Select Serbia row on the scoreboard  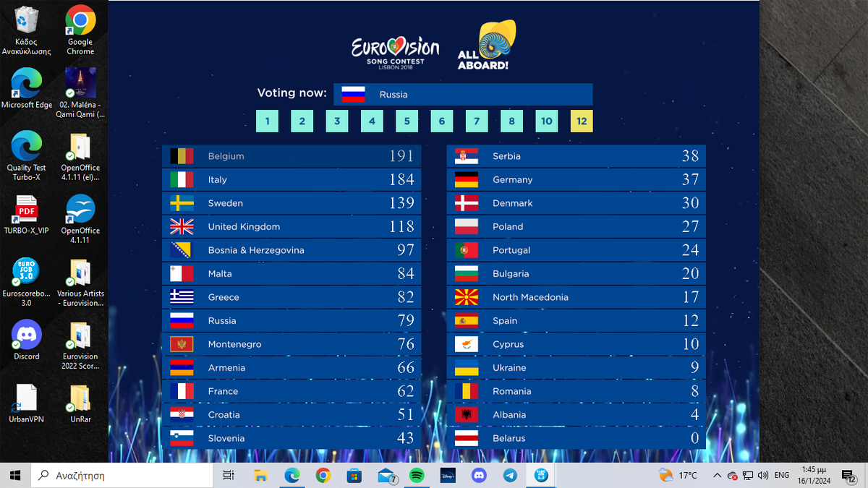point(576,156)
